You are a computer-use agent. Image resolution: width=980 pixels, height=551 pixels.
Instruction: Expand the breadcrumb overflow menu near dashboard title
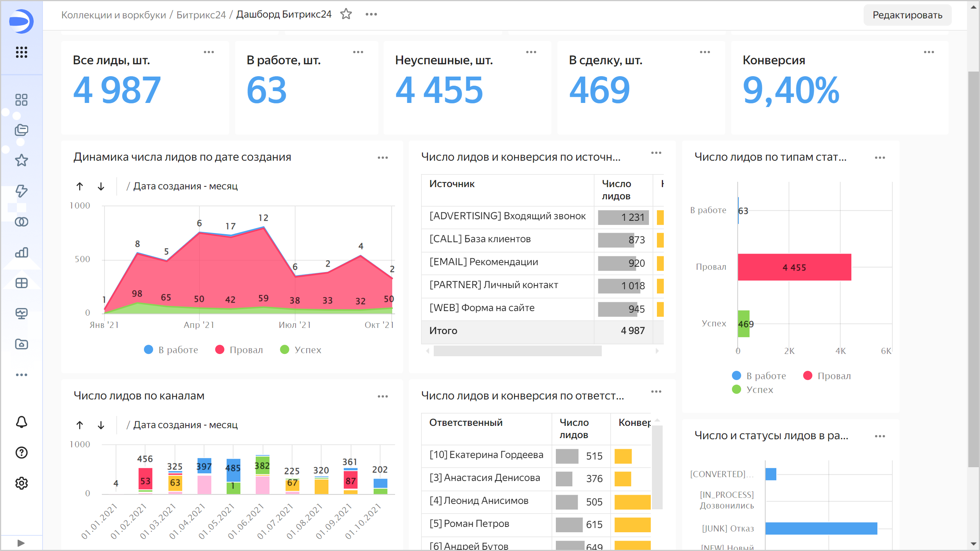click(x=371, y=14)
